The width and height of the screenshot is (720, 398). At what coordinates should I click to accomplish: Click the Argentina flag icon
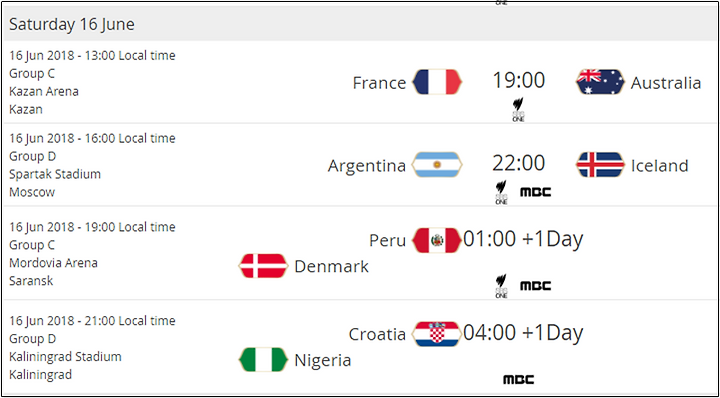437,164
